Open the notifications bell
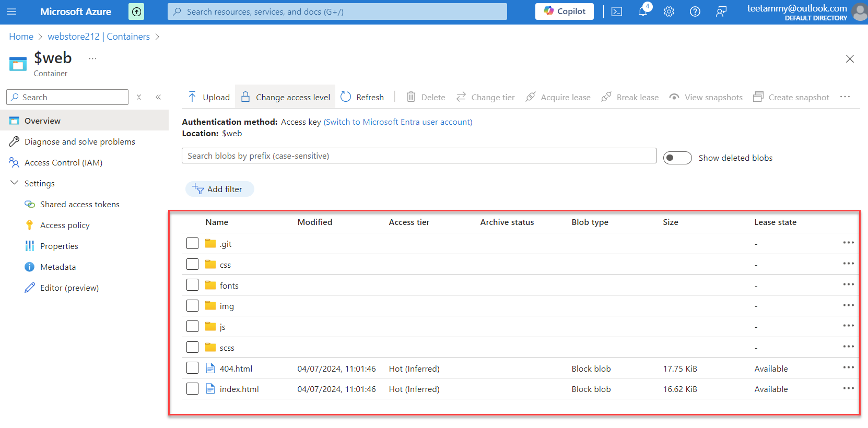This screenshot has width=868, height=428. 643,11
